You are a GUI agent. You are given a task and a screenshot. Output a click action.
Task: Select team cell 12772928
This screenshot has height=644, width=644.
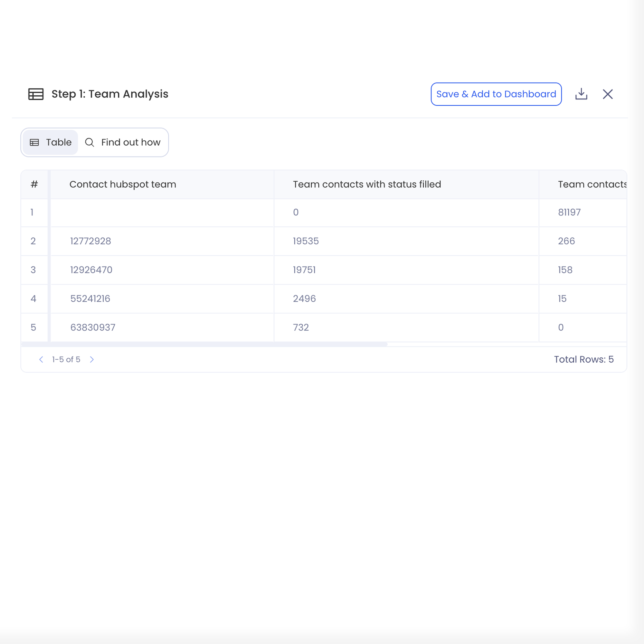[x=91, y=241]
